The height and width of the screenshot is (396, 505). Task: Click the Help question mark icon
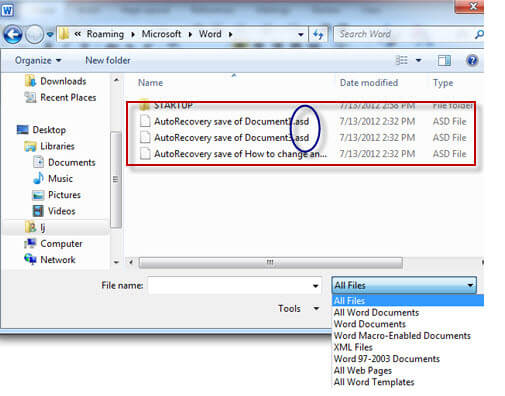point(472,60)
